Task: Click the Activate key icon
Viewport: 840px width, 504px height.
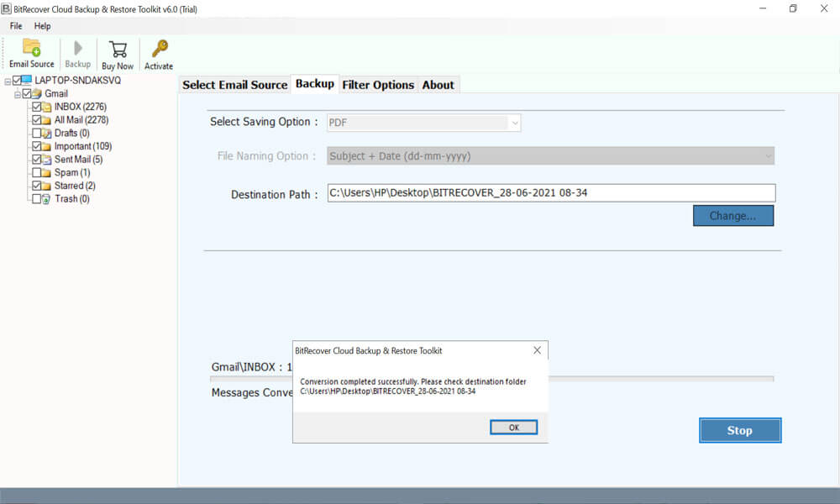Action: point(159,49)
